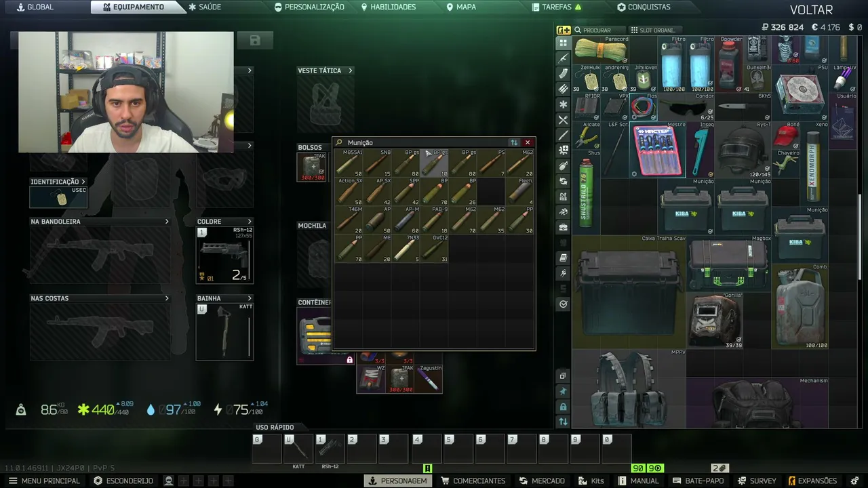The height and width of the screenshot is (488, 868).
Task: Switch to the Saúde tab
Action: 205,7
